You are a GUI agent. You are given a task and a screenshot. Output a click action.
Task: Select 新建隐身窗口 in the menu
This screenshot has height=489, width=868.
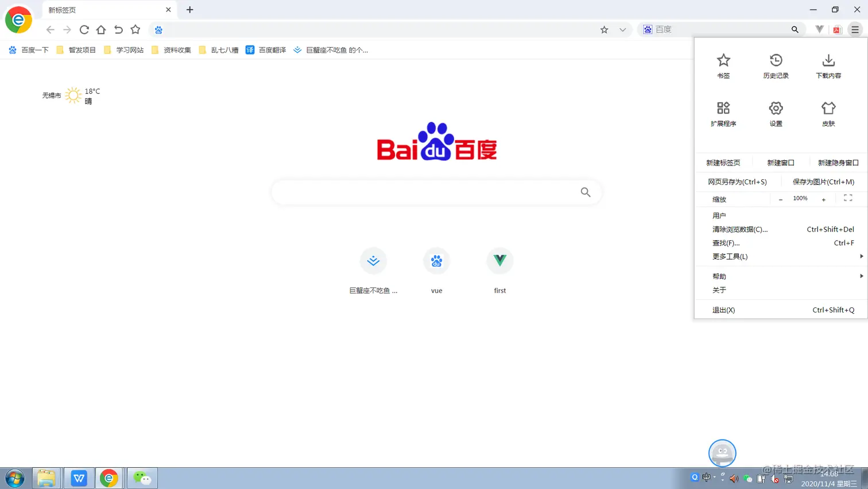[x=838, y=163]
